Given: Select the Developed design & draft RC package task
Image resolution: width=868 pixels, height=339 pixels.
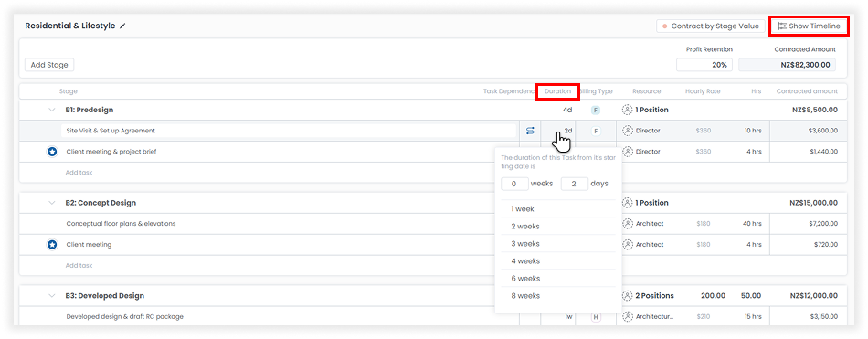Looking at the screenshot, I should [124, 317].
